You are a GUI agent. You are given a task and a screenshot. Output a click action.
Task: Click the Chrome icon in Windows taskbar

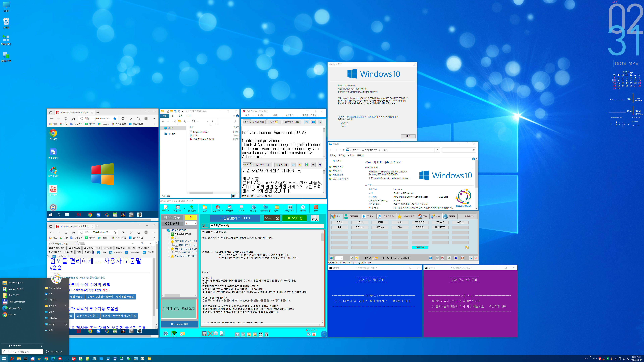click(46, 358)
